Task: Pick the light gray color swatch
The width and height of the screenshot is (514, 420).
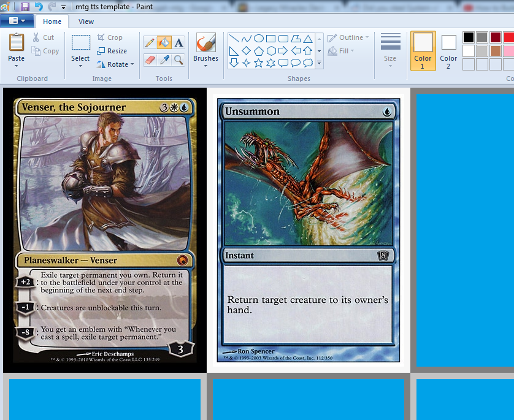Action: (482, 51)
